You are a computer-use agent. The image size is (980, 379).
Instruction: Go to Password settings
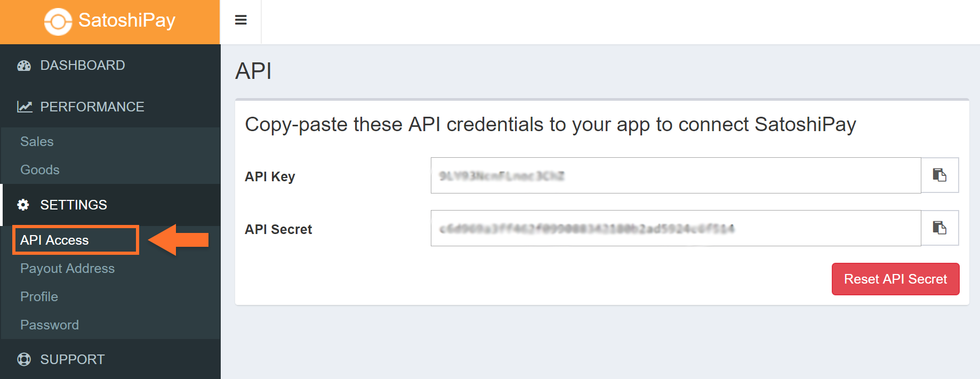click(x=50, y=325)
